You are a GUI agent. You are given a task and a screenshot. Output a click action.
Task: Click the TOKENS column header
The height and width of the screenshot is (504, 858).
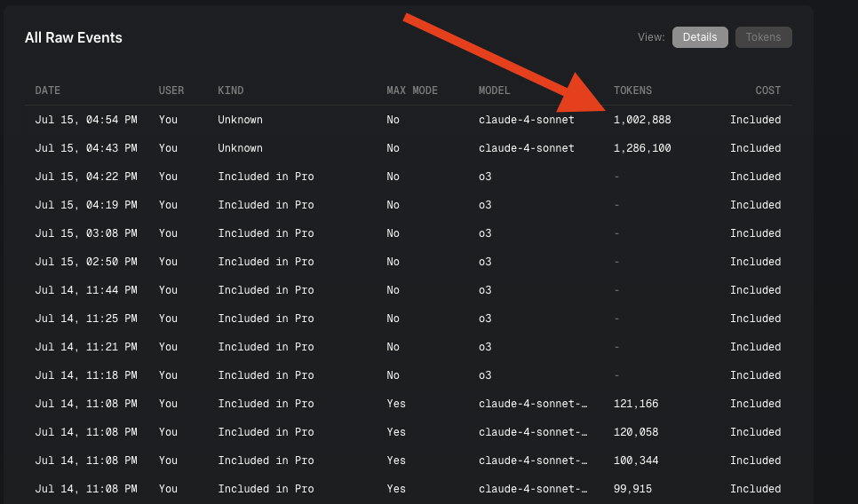point(632,91)
